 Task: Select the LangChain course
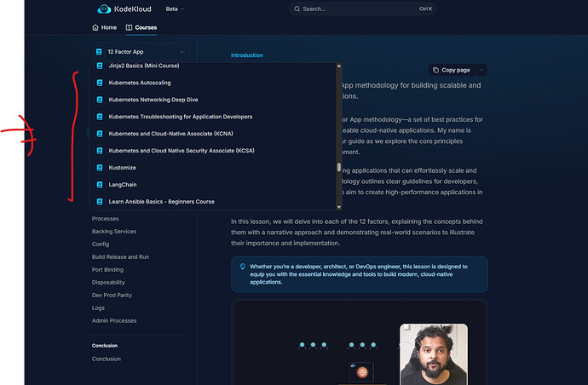click(x=214, y=185)
